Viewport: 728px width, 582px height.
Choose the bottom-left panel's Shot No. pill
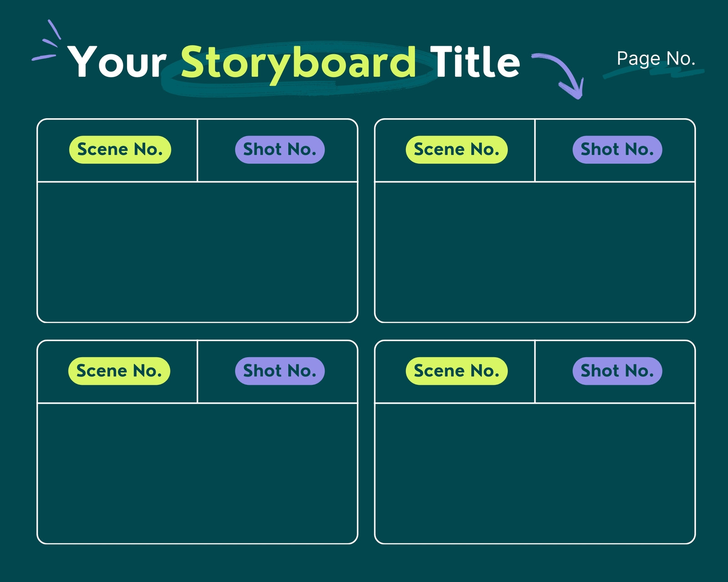pyautogui.click(x=280, y=371)
